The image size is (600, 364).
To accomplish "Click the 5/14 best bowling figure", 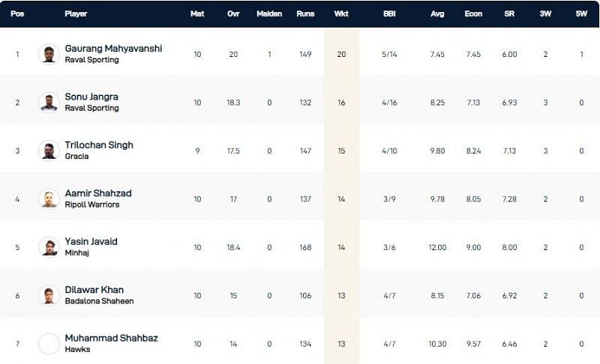I will pos(389,54).
